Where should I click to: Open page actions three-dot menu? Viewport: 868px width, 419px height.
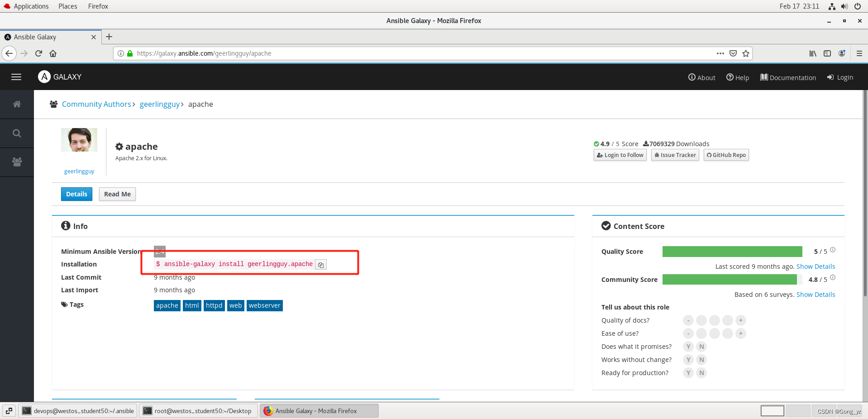click(720, 53)
